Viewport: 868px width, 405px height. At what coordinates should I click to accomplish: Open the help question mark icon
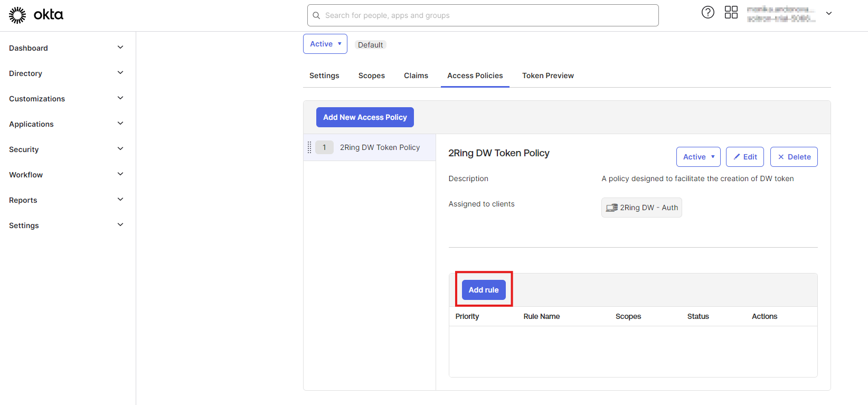pyautogui.click(x=707, y=12)
